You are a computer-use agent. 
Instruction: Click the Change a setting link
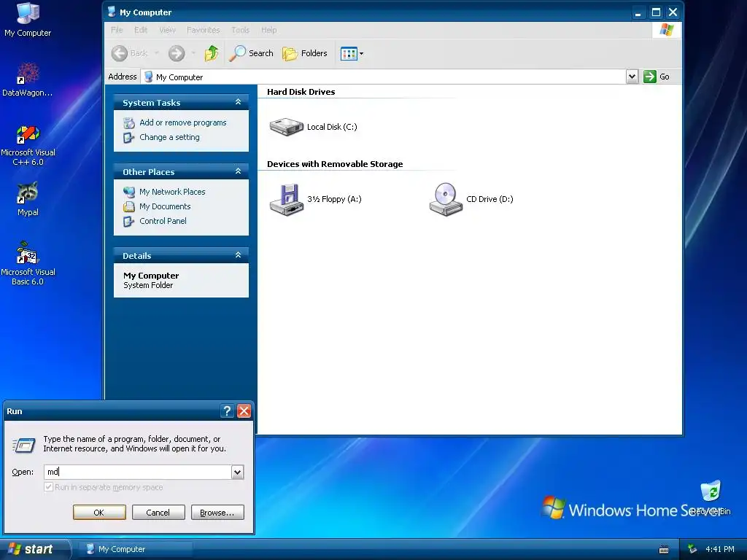coord(169,137)
